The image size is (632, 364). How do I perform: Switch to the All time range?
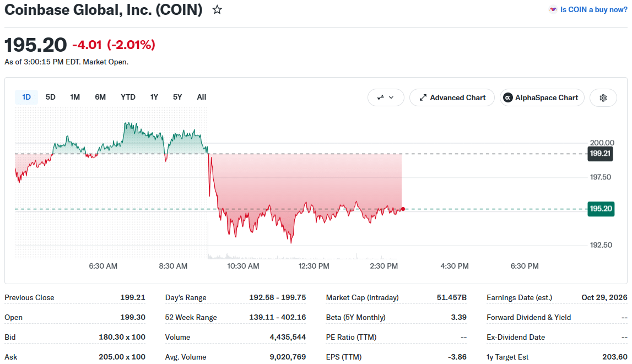tap(202, 97)
